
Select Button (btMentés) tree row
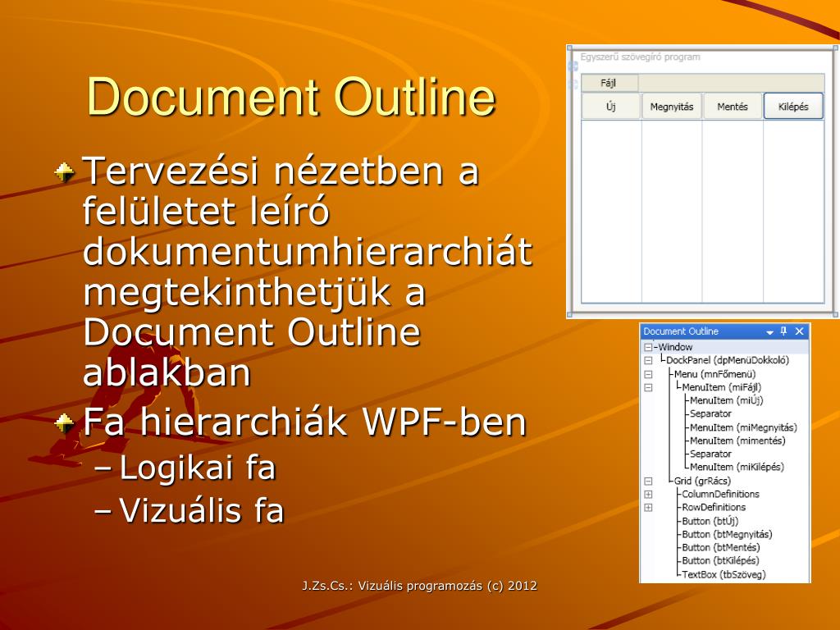point(721,547)
